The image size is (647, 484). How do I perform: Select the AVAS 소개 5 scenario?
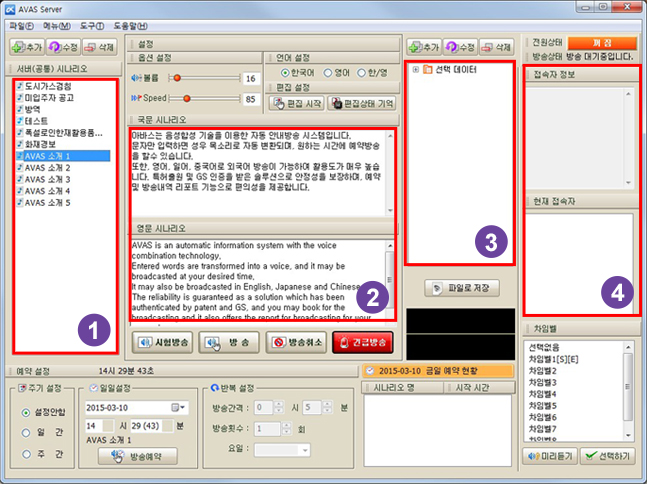click(47, 203)
